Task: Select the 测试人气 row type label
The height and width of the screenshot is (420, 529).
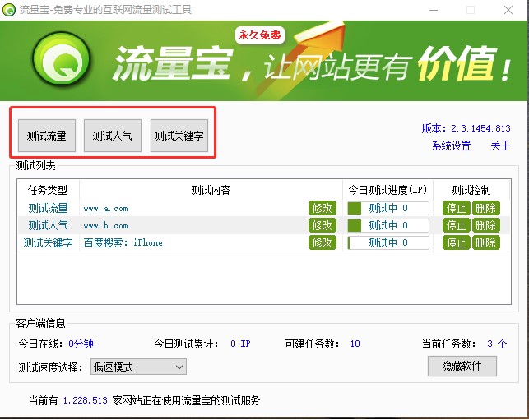Action: 48,225
